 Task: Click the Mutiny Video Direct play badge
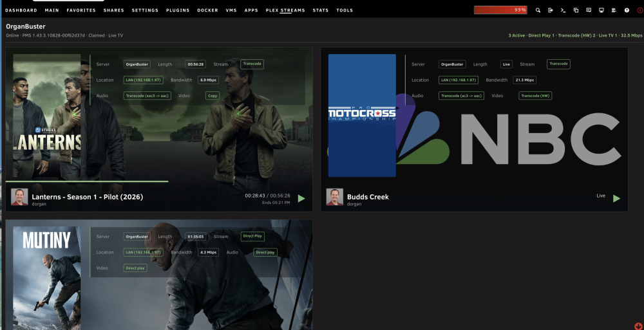pos(135,268)
